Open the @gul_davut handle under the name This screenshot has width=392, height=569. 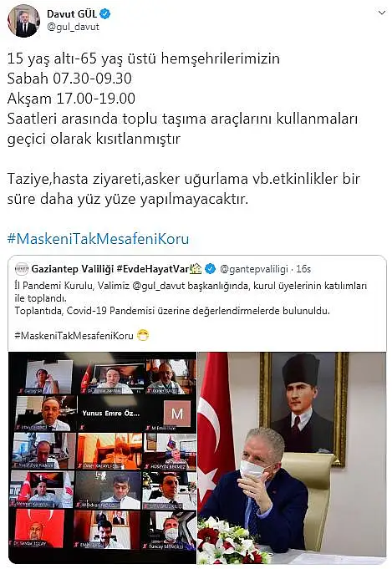pyautogui.click(x=73, y=28)
